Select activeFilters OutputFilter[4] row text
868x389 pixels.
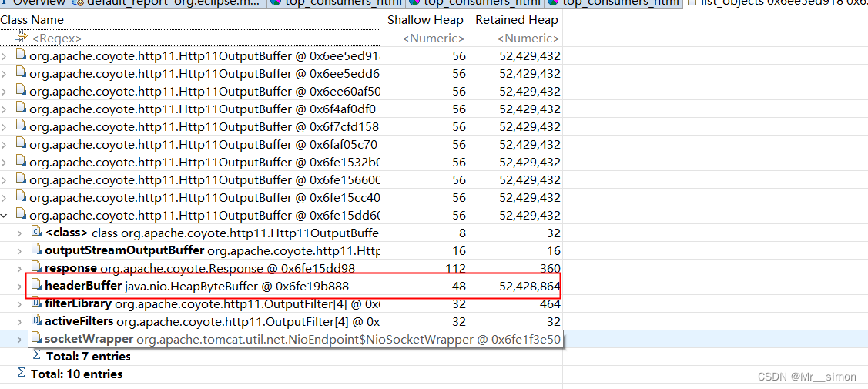(212, 321)
